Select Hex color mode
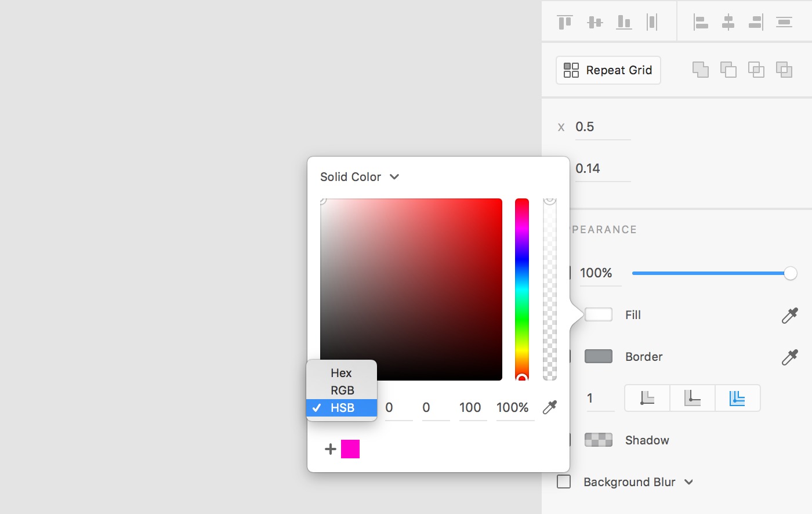Image resolution: width=812 pixels, height=514 pixels. tap(342, 373)
